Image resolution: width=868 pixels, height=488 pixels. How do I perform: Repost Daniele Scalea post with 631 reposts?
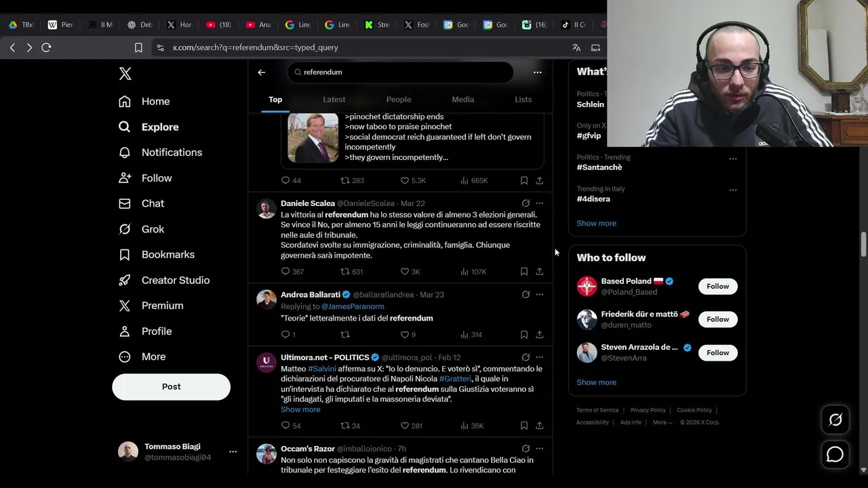[x=351, y=271]
